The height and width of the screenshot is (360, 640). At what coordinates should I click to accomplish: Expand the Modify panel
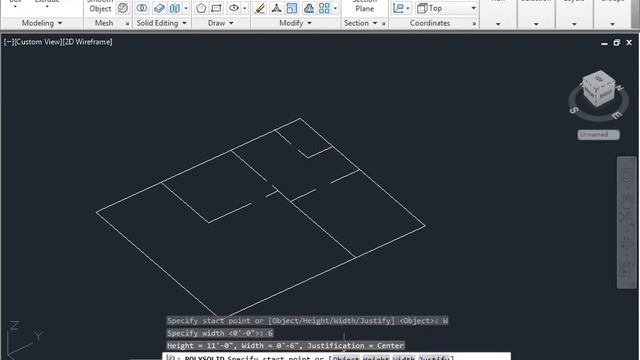click(x=295, y=23)
